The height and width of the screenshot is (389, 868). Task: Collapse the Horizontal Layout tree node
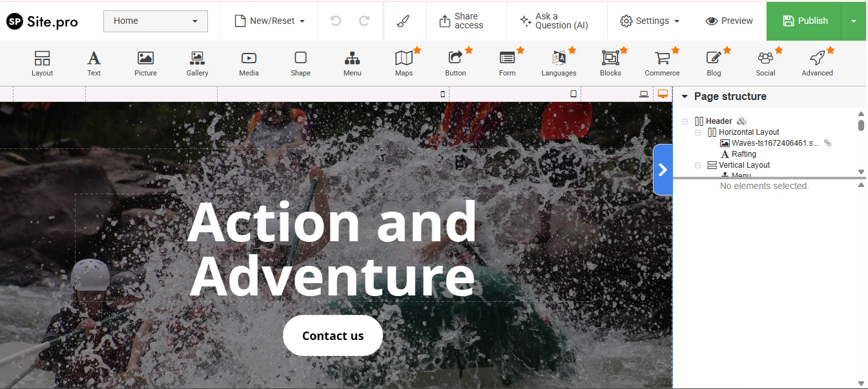(698, 132)
